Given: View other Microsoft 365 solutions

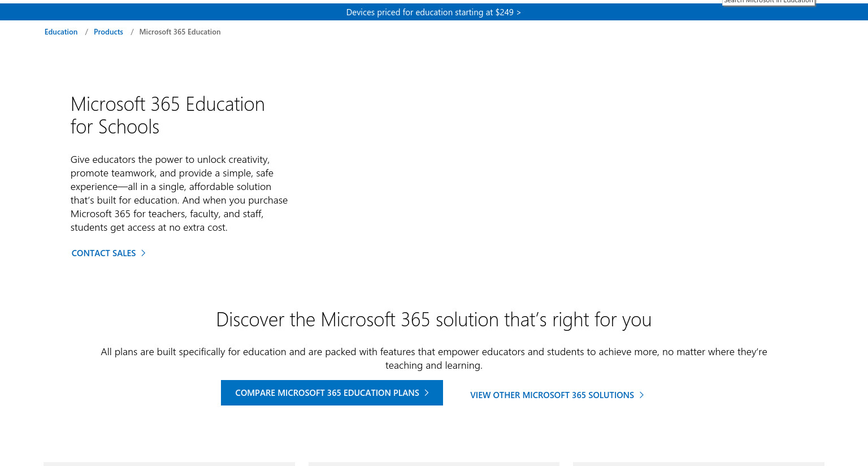Looking at the screenshot, I should point(557,395).
